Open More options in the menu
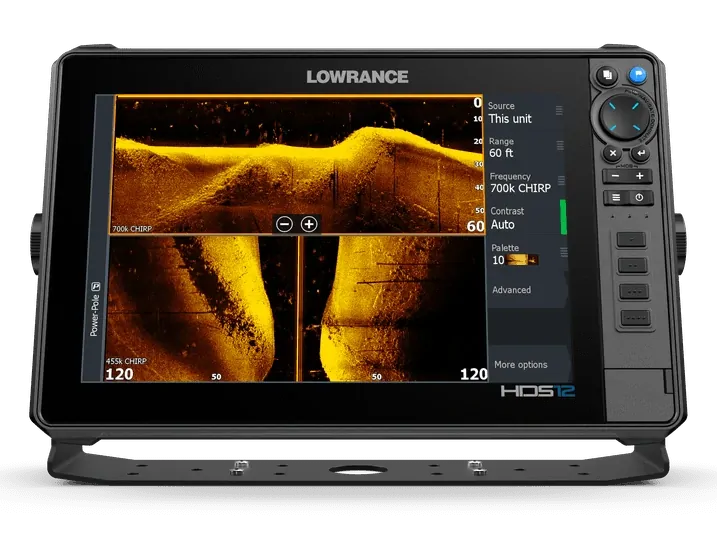 click(x=521, y=365)
